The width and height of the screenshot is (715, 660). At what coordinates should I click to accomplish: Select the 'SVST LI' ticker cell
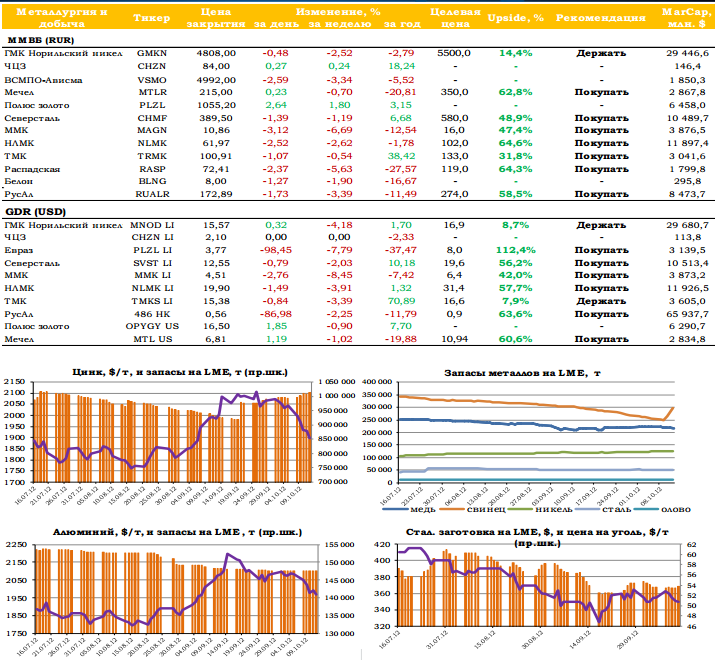152,263
